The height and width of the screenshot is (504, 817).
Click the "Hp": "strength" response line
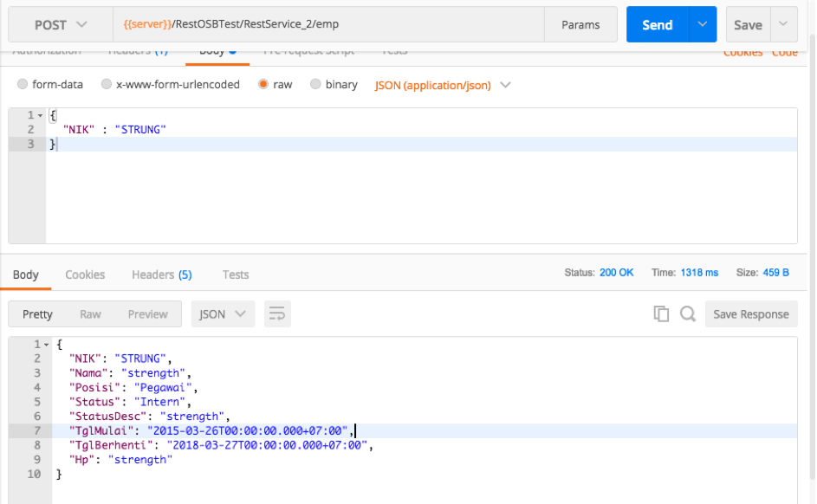[425, 460]
